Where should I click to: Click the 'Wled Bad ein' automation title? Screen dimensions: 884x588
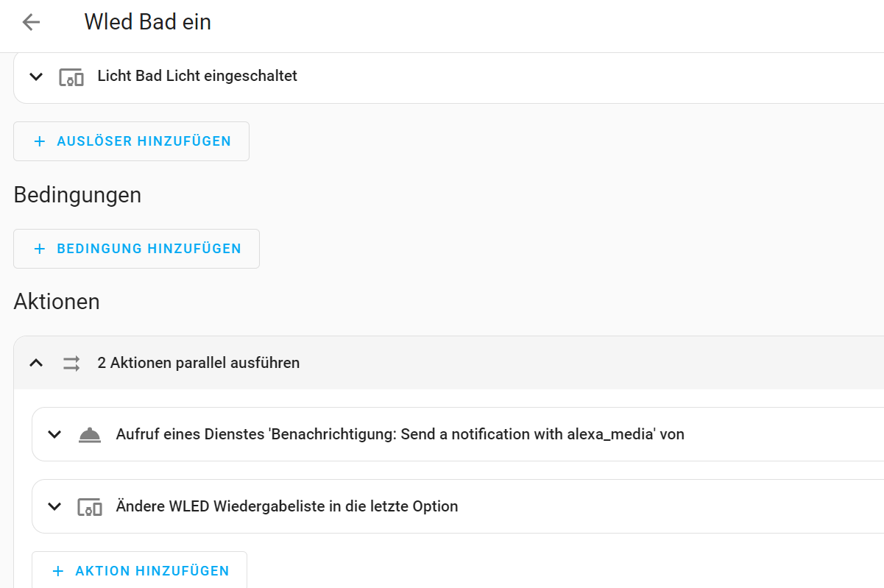point(147,22)
